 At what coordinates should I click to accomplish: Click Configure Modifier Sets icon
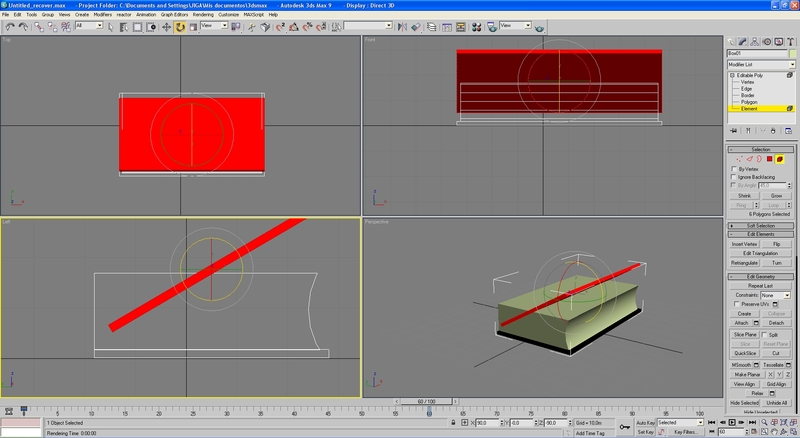pyautogui.click(x=788, y=131)
